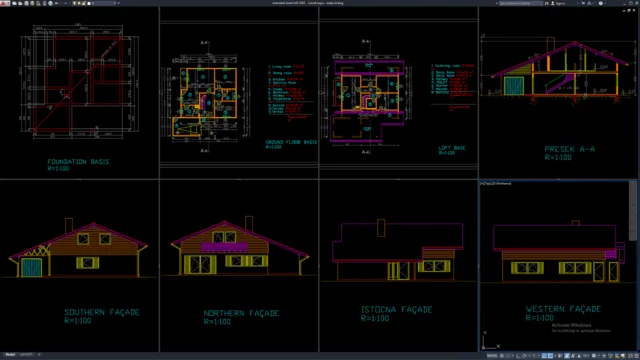
Task: Select the LOFT BASE text label
Action: pyautogui.click(x=452, y=148)
